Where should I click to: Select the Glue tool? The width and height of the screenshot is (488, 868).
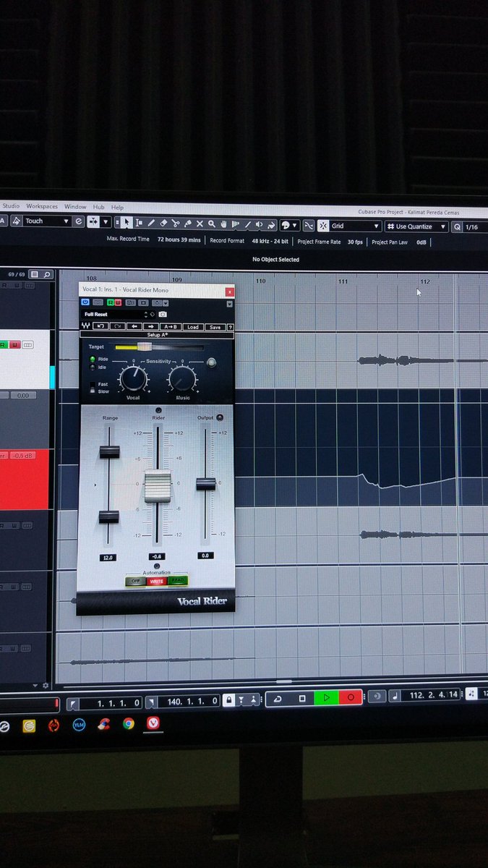click(188, 224)
